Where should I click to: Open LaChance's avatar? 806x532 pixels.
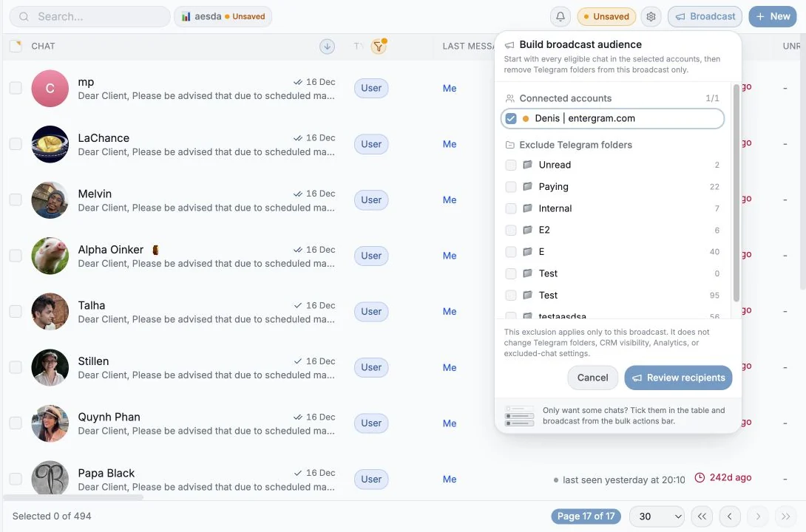click(x=50, y=144)
